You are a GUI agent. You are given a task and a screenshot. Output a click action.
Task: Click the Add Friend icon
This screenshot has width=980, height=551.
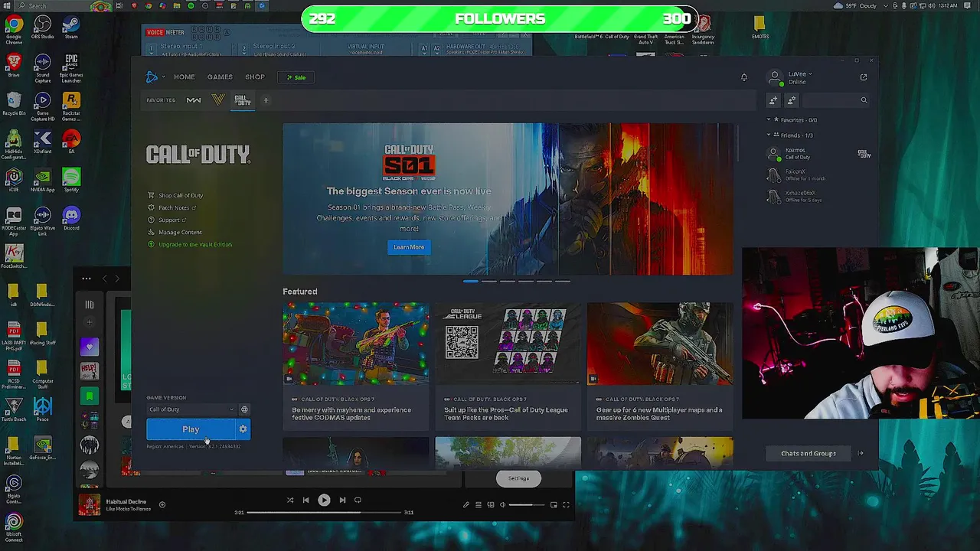click(x=773, y=100)
